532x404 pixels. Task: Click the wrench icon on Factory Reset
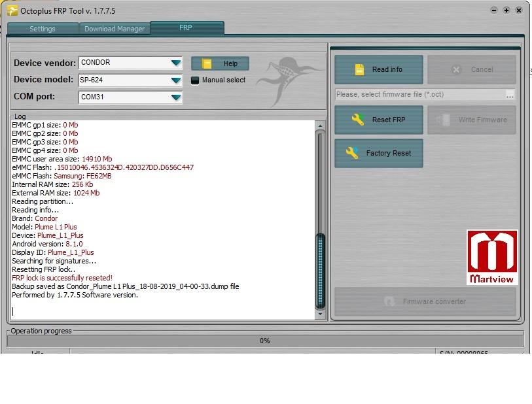click(352, 153)
